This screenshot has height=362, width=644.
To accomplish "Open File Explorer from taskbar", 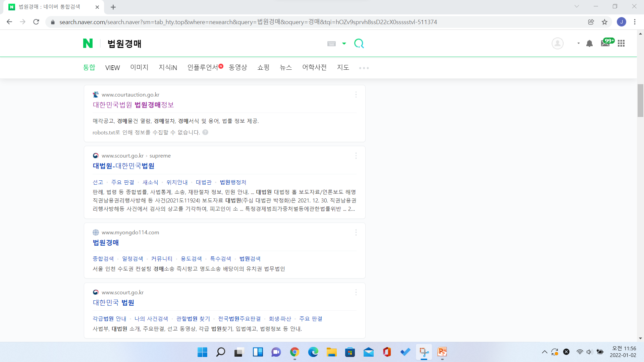I will point(331,352).
